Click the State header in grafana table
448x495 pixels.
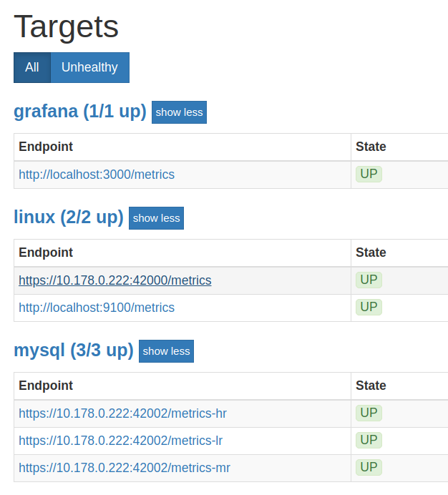(x=371, y=147)
